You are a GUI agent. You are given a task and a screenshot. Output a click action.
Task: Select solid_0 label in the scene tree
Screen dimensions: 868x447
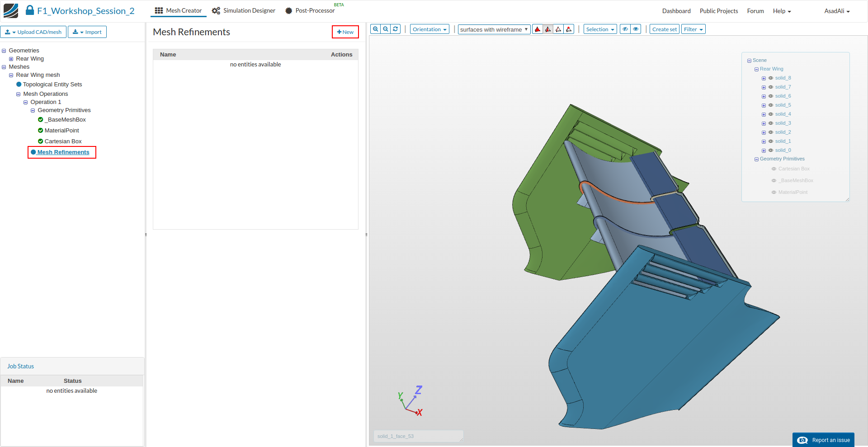783,151
